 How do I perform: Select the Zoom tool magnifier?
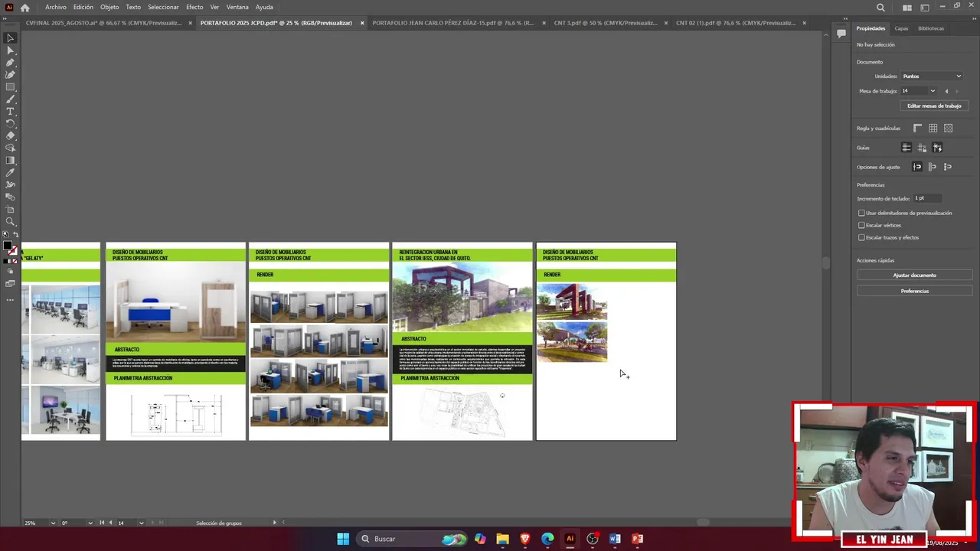pos(10,221)
